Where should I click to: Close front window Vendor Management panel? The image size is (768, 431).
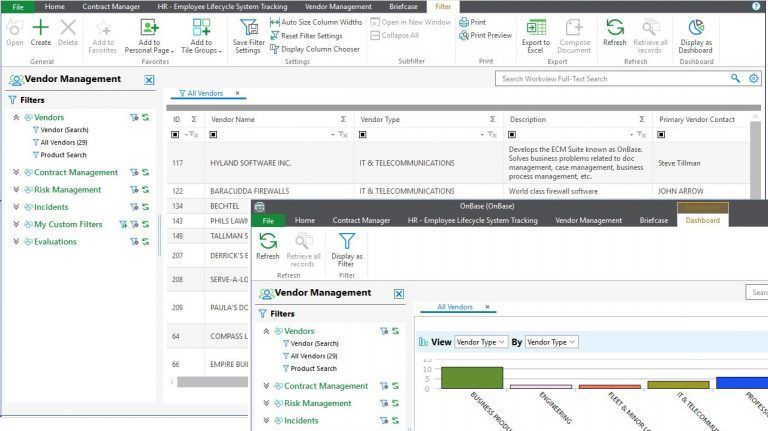(399, 294)
